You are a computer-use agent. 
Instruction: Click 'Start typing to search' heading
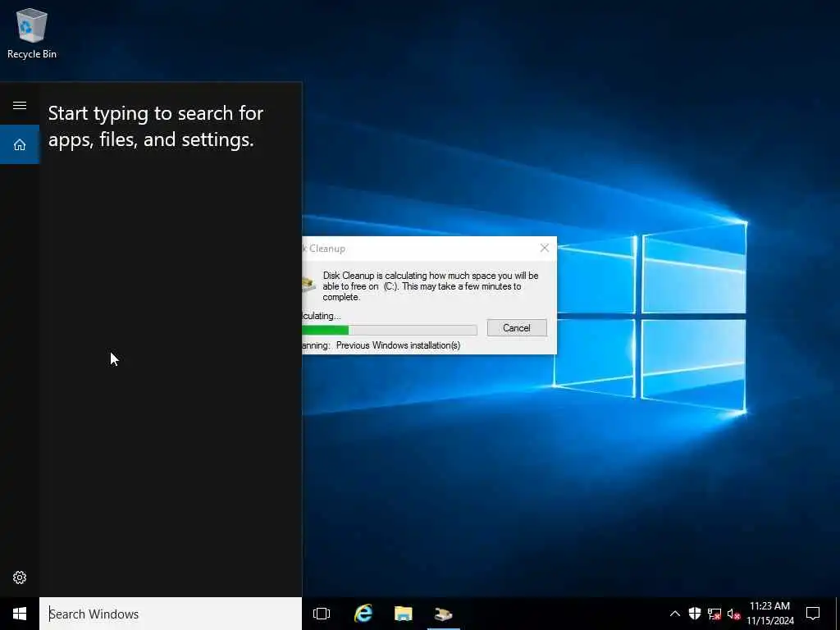[x=155, y=126]
